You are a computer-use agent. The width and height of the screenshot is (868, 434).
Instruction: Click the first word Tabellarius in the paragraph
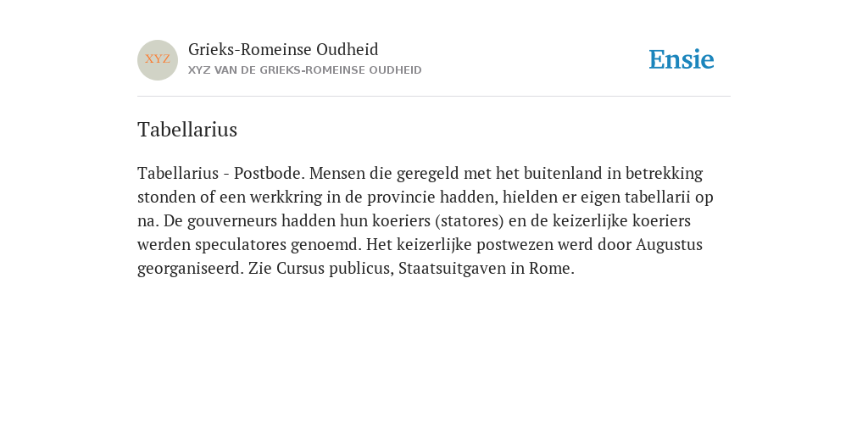pyautogui.click(x=178, y=173)
